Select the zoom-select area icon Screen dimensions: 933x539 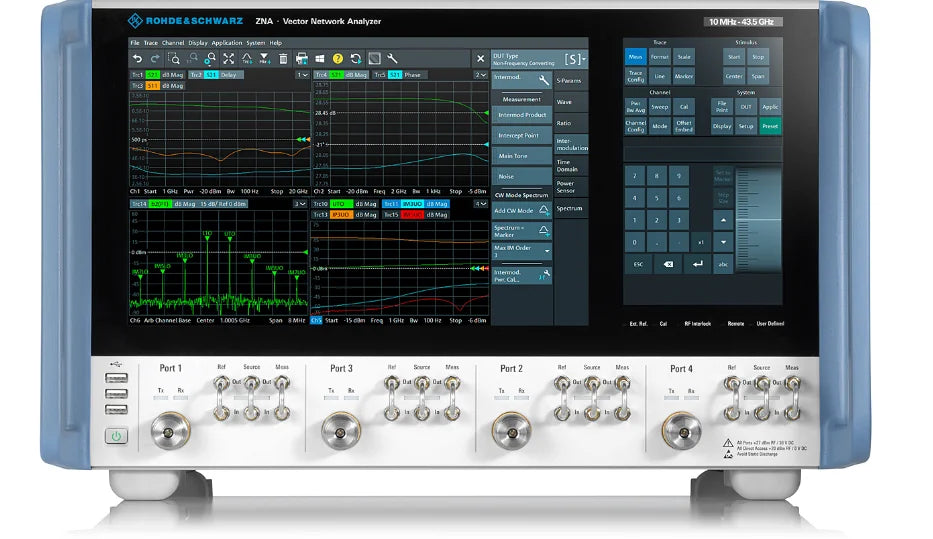pyautogui.click(x=173, y=58)
